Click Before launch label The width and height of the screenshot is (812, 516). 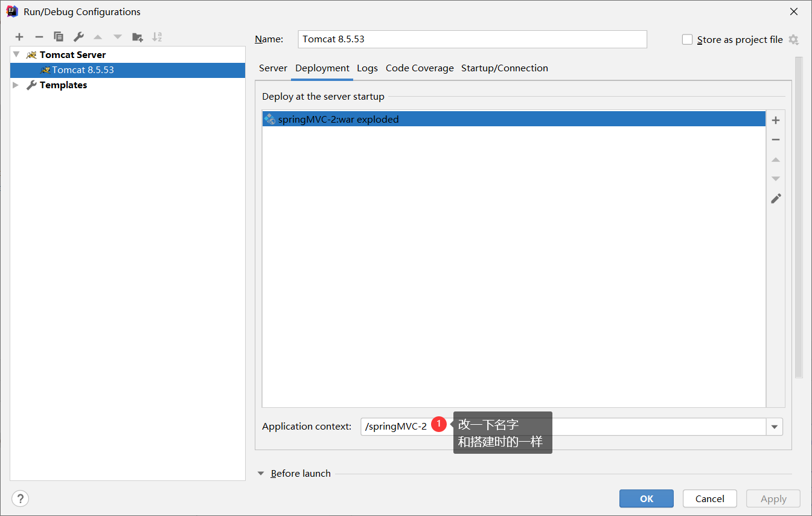pos(301,474)
